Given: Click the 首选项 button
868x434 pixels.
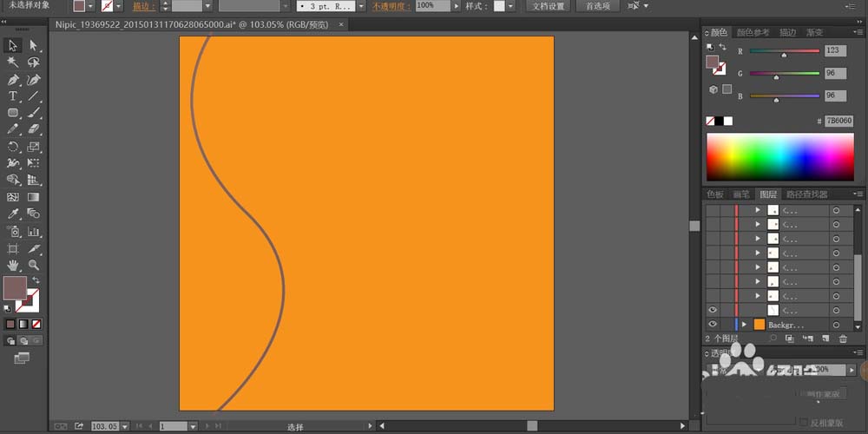Looking at the screenshot, I should pyautogui.click(x=598, y=6).
